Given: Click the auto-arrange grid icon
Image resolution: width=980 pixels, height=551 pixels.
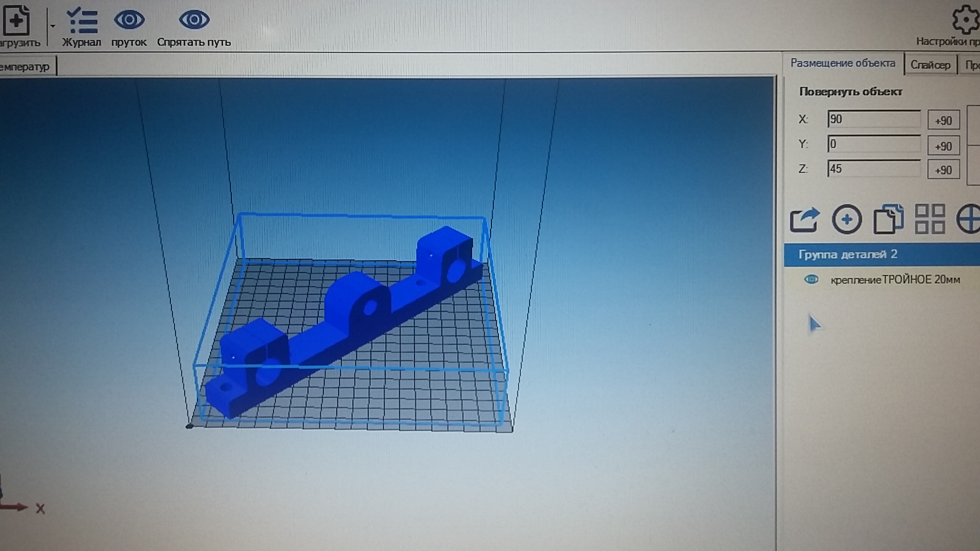Looking at the screenshot, I should click(x=929, y=219).
